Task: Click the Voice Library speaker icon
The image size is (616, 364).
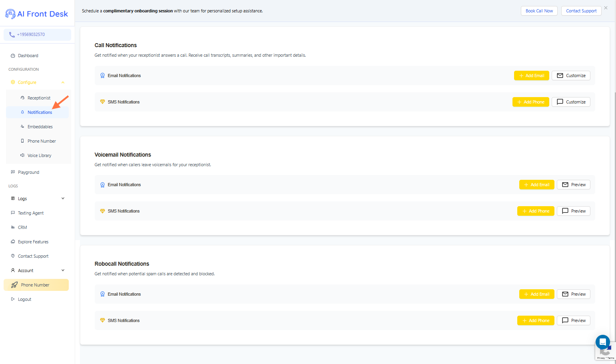Action: (22, 155)
